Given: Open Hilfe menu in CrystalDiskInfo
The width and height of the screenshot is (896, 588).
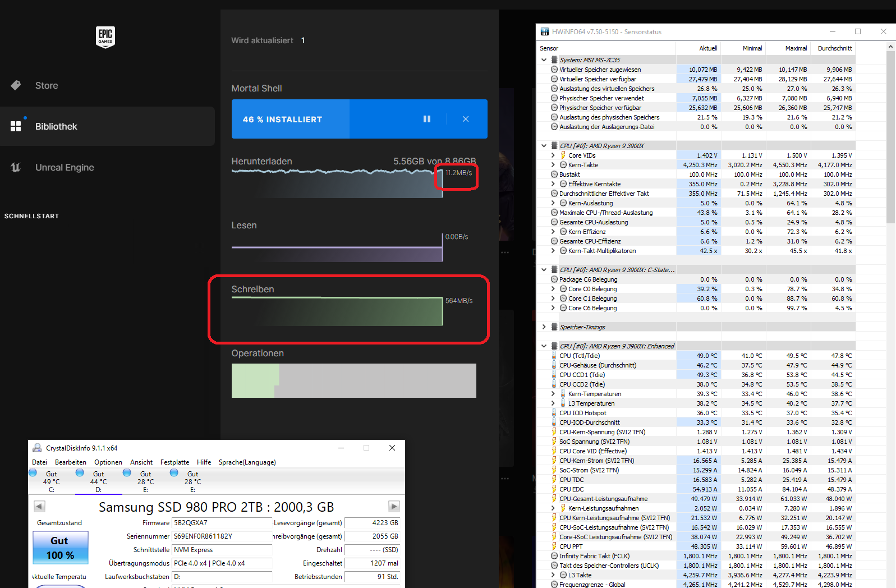Looking at the screenshot, I should [204, 462].
